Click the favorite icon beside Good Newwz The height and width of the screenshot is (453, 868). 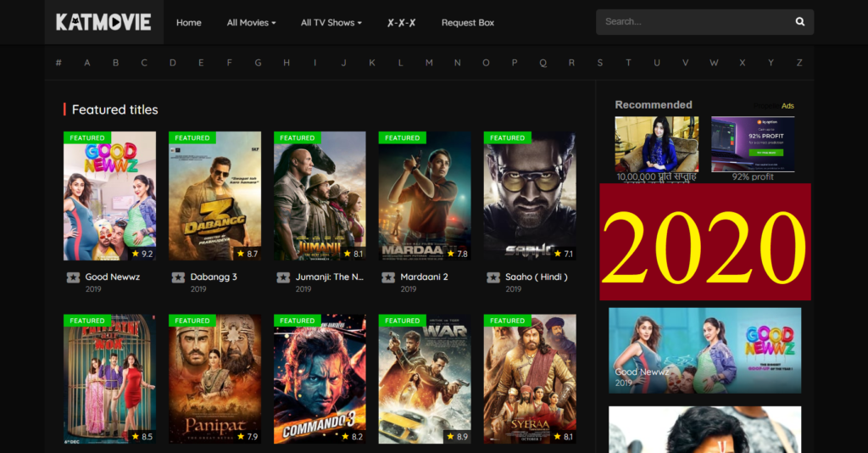(73, 277)
